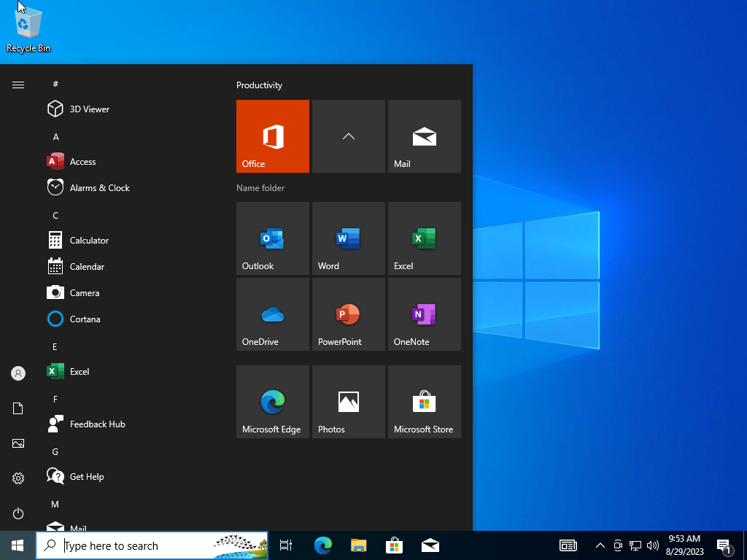Open the clock showing 9:53 AM
The width and height of the screenshot is (747, 560).
[x=684, y=545]
